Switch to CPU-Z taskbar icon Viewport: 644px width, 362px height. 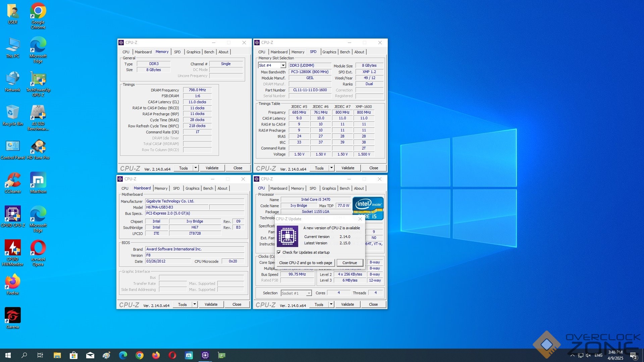click(x=205, y=355)
